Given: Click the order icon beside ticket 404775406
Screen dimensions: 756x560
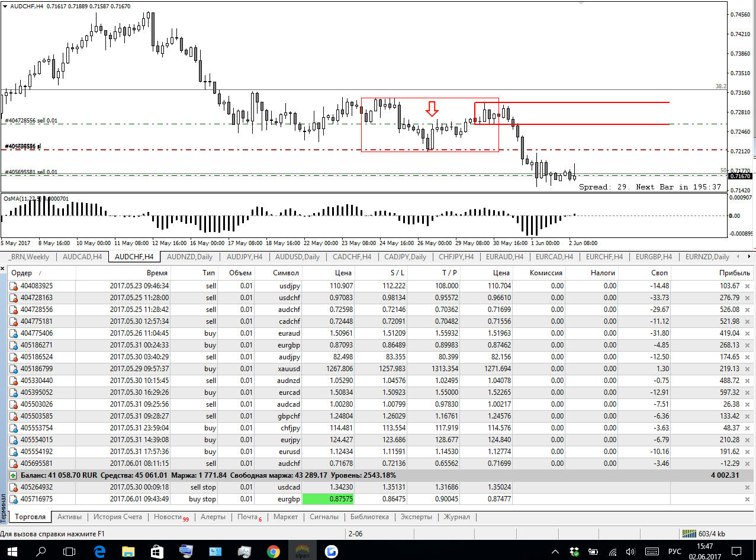Looking at the screenshot, I should click(x=14, y=333).
